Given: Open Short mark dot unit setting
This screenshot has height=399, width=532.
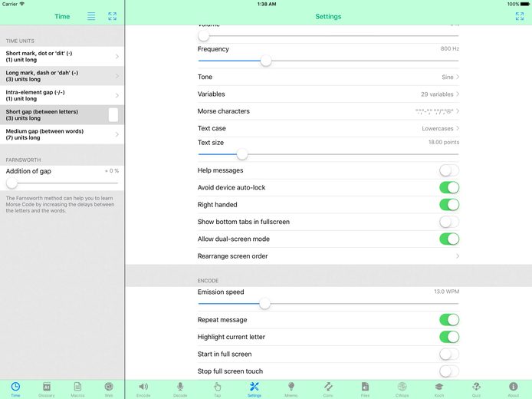Looking at the screenshot, I should coord(62,56).
